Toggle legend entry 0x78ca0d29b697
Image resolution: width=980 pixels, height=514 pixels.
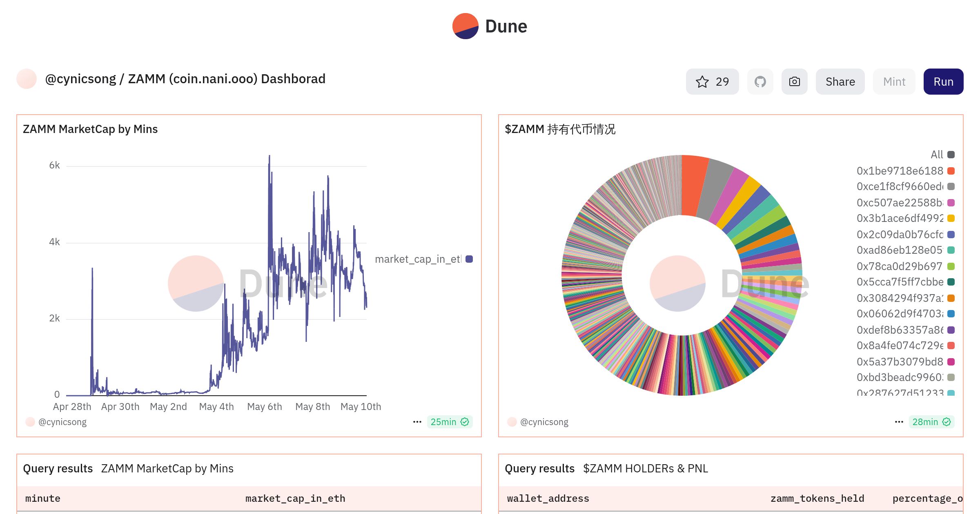[905, 266]
